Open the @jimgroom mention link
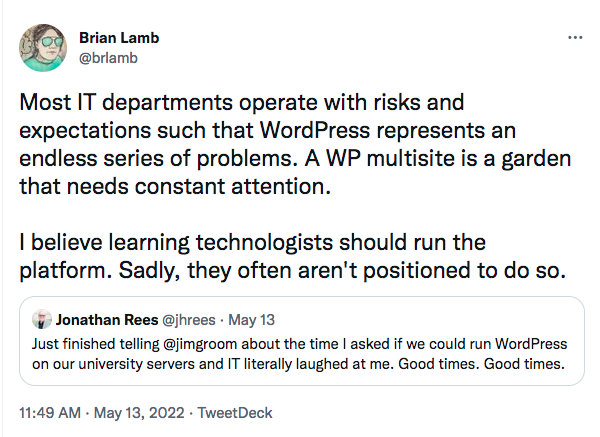600x437 pixels. (200, 344)
